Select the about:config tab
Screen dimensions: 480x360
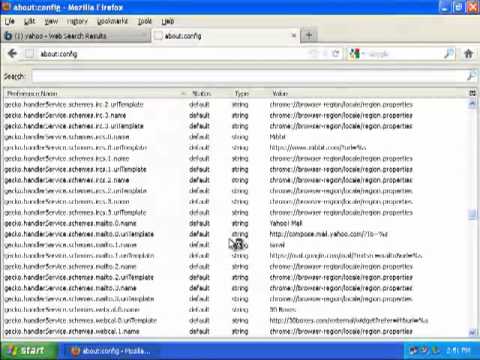226,36
